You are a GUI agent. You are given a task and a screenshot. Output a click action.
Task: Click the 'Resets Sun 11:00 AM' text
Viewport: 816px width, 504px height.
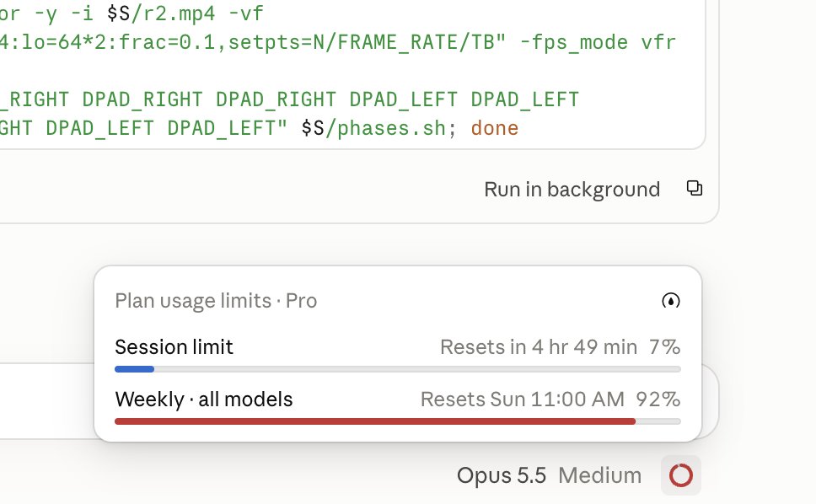(522, 399)
